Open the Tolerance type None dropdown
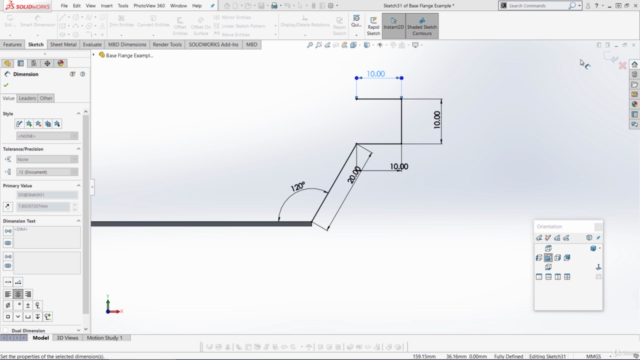 click(47, 159)
